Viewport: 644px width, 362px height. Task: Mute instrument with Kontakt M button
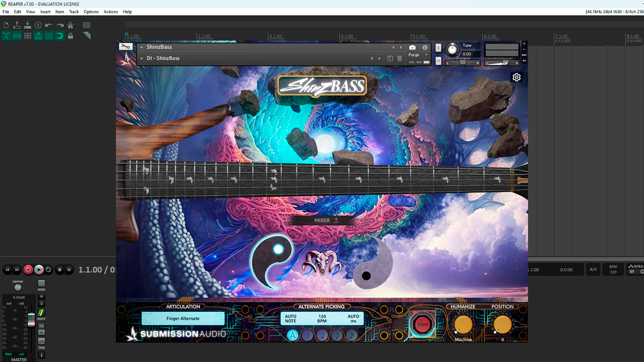(438, 61)
